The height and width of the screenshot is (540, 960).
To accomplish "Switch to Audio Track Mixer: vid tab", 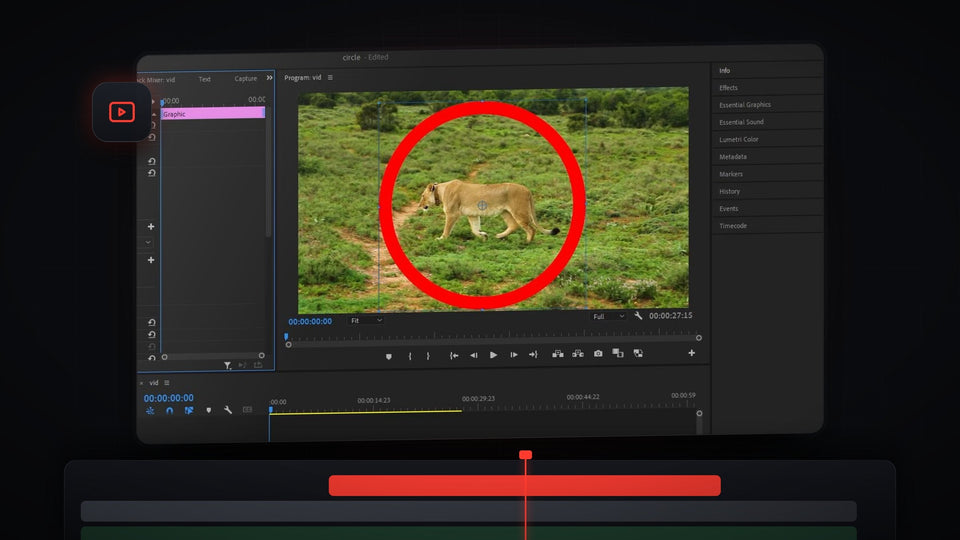I will pyautogui.click(x=156, y=80).
